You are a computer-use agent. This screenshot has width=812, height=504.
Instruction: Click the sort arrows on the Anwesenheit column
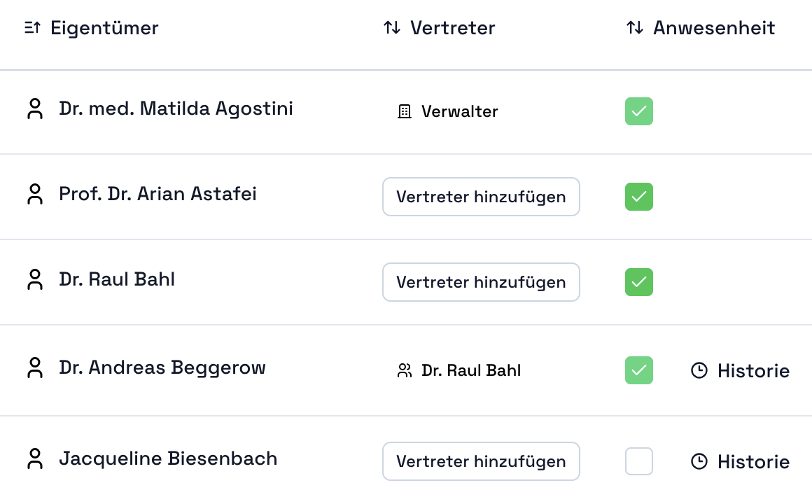coord(633,28)
